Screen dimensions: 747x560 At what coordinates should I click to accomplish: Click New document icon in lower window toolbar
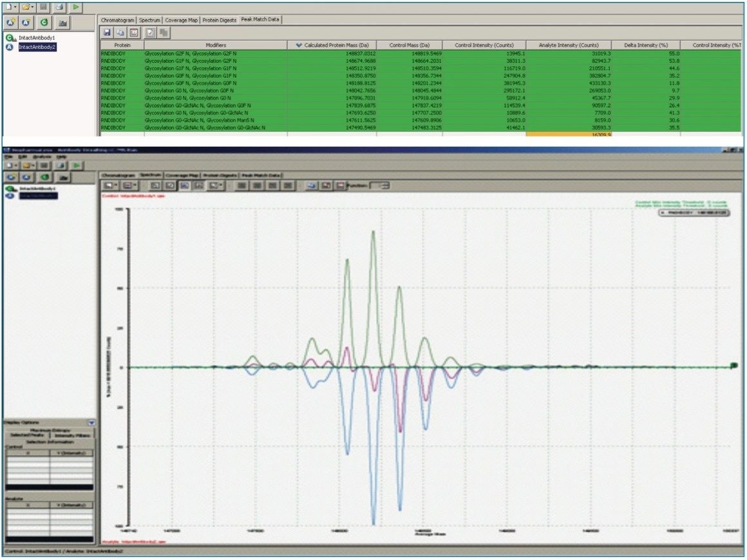pos(10,165)
